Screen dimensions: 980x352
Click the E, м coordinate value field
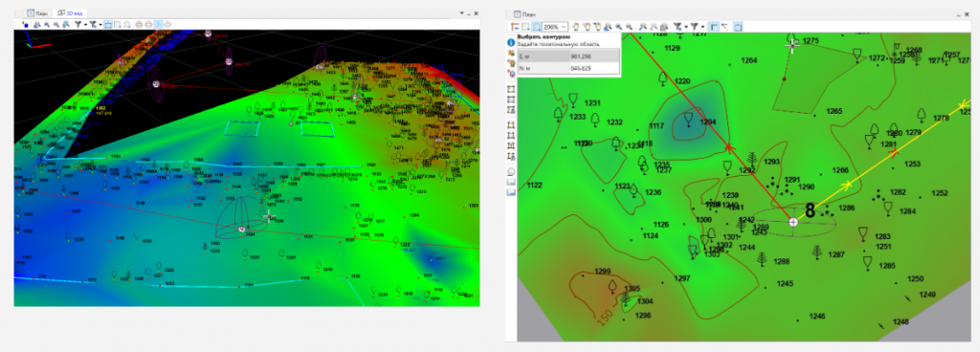coord(594,56)
